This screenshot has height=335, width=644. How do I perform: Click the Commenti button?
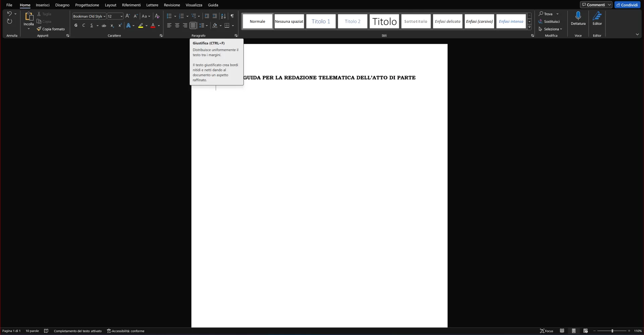click(x=596, y=5)
